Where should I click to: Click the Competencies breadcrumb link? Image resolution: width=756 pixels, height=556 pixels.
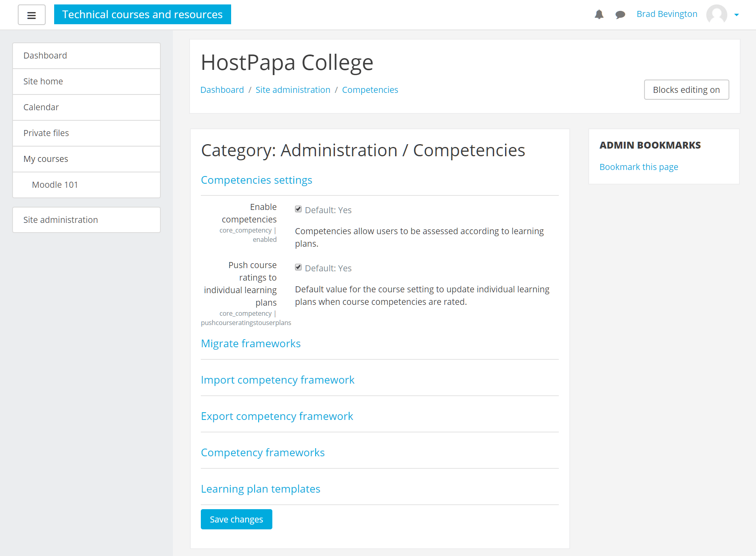coord(370,90)
